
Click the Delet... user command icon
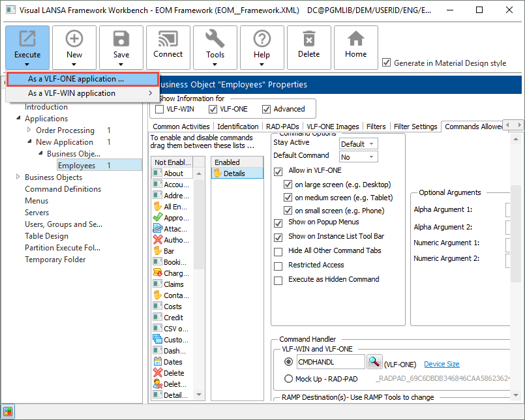coord(157,384)
